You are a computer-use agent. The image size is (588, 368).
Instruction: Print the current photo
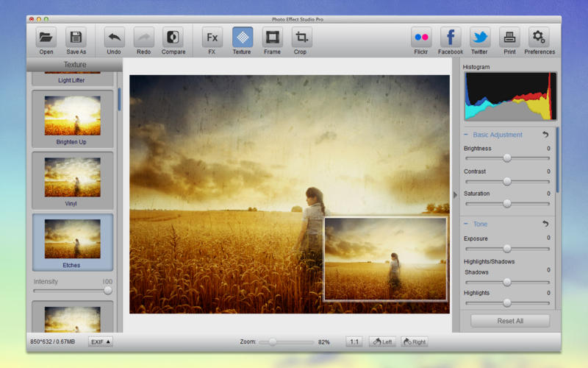click(509, 38)
